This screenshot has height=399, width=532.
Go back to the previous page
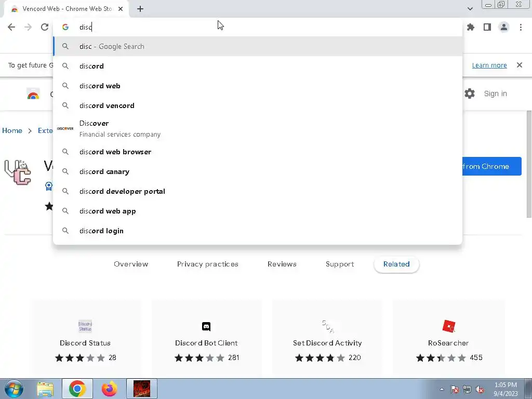point(11,27)
